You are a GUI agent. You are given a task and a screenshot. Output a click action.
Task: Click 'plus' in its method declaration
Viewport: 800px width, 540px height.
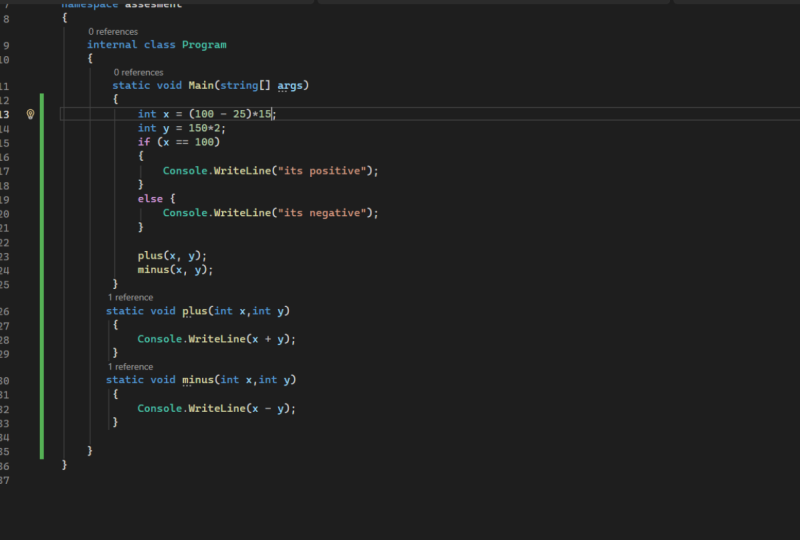point(195,311)
